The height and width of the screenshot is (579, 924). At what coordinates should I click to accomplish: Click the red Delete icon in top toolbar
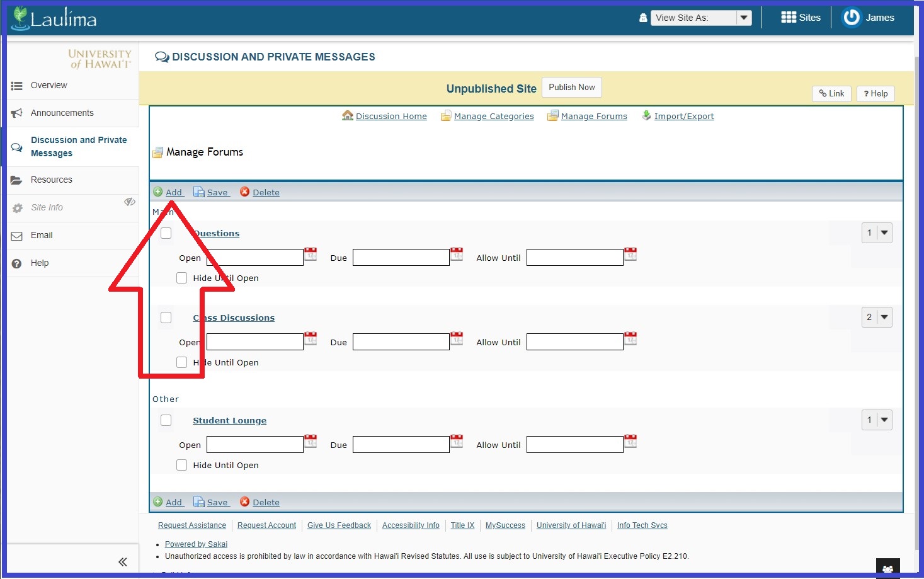pyautogui.click(x=245, y=192)
